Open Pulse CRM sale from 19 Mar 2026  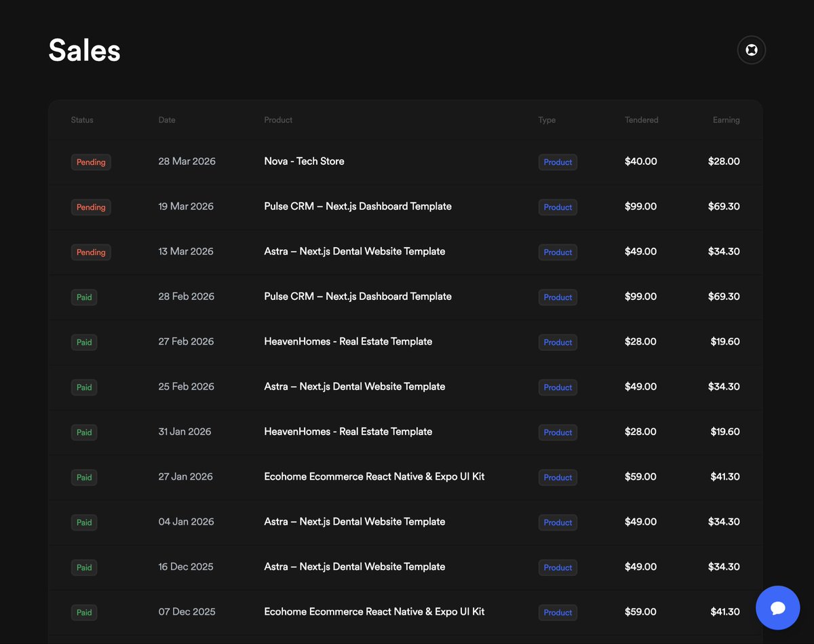pyautogui.click(x=358, y=206)
